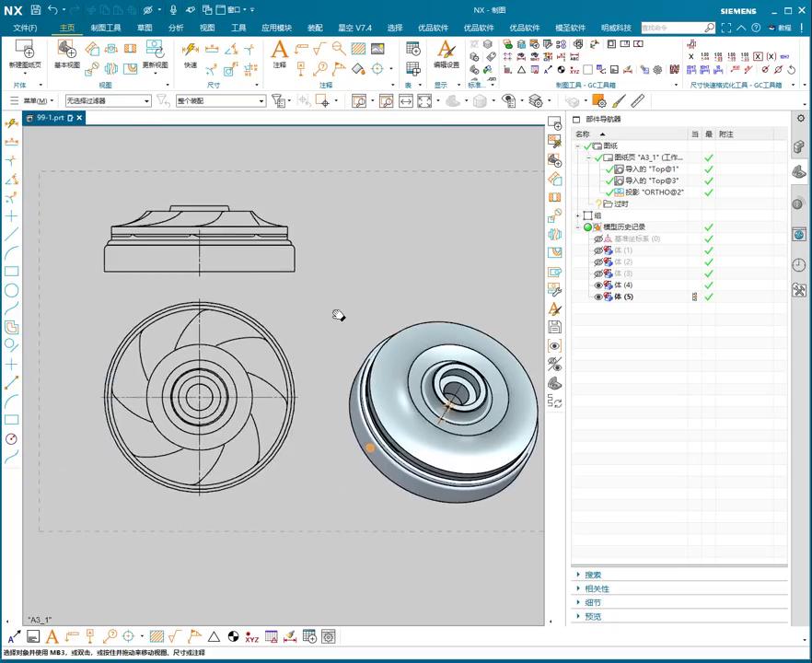Open the 无选择过滤器 selection filter dropdown
Image resolution: width=812 pixels, height=663 pixels.
[108, 101]
